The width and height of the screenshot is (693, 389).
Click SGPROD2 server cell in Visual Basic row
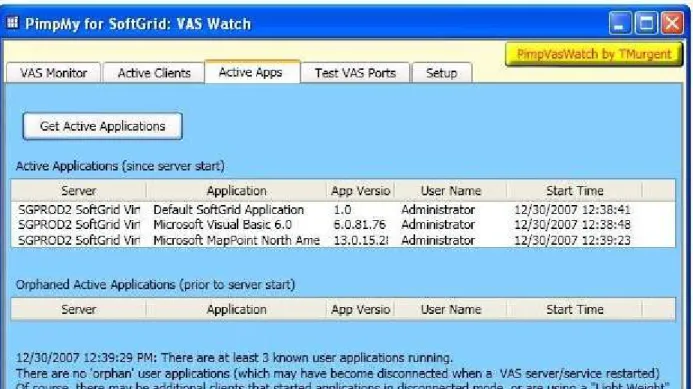click(79, 225)
